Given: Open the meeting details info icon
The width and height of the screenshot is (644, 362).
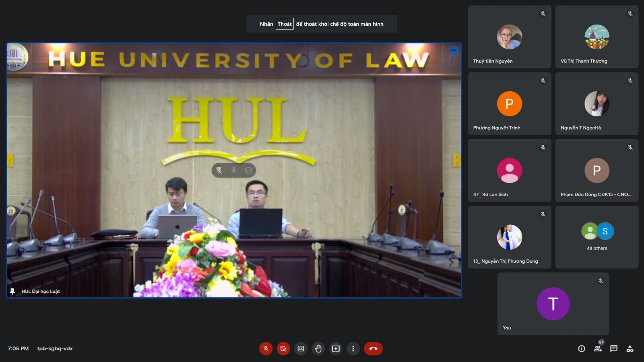Looking at the screenshot, I should [582, 349].
